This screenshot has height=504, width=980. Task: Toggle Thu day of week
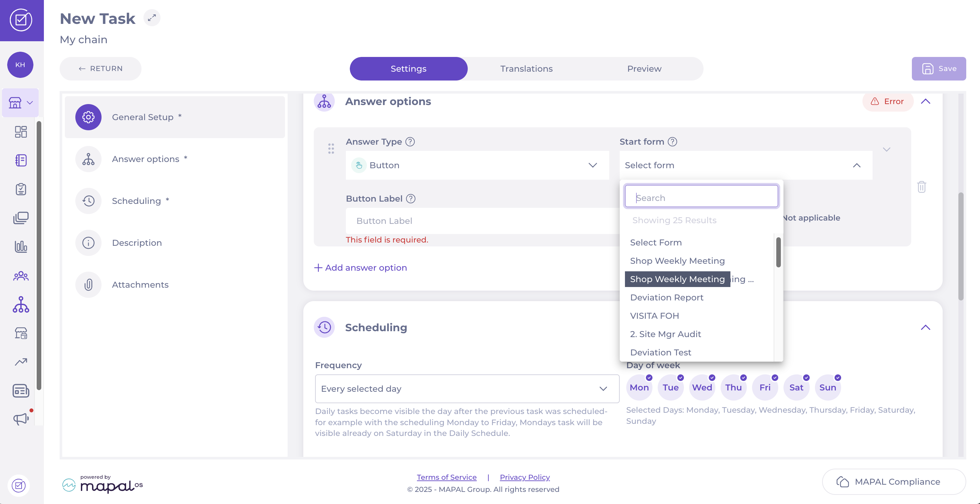coord(733,387)
